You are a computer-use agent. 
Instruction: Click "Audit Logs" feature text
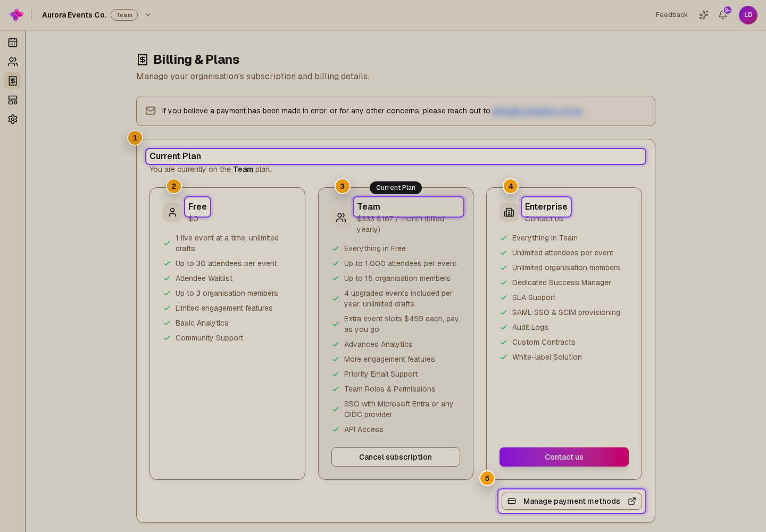[x=530, y=327]
